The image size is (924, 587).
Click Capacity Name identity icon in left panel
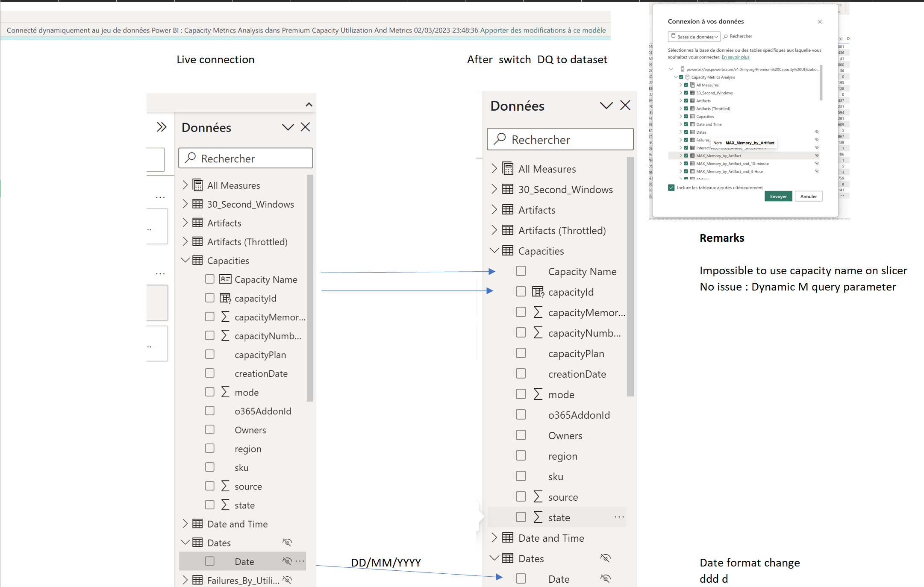225,279
